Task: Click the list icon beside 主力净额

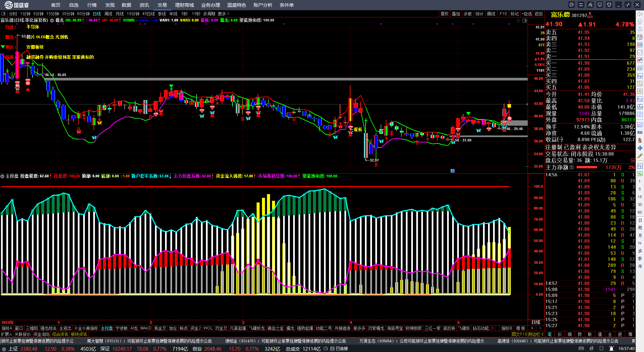Action: tap(572, 167)
